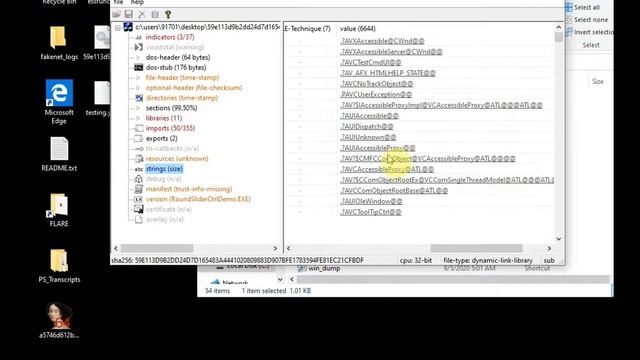Image resolution: width=640 pixels, height=360 pixels.
Task: Click the abc icon beside strings
Action: 139,169
